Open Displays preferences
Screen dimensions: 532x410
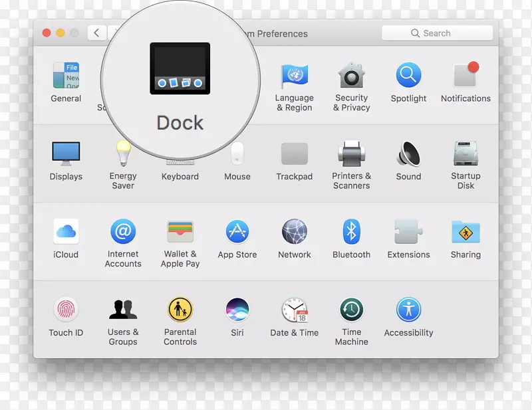click(66, 154)
